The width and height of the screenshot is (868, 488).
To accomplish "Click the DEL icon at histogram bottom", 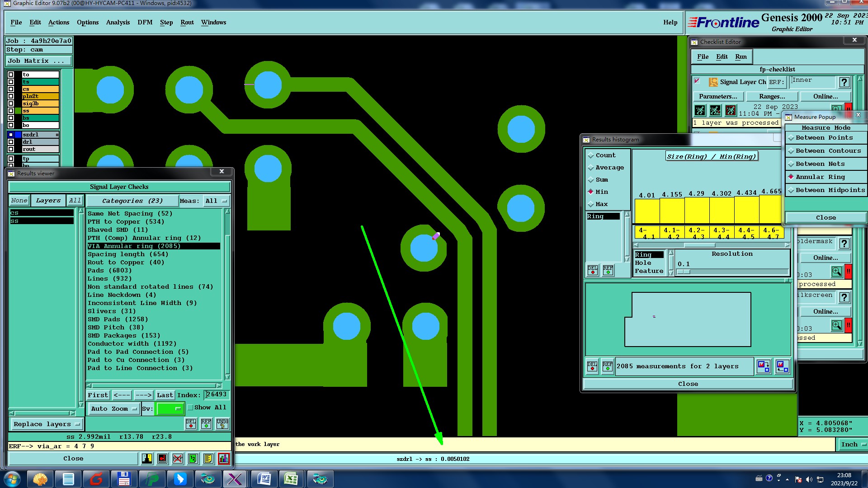I will point(592,366).
